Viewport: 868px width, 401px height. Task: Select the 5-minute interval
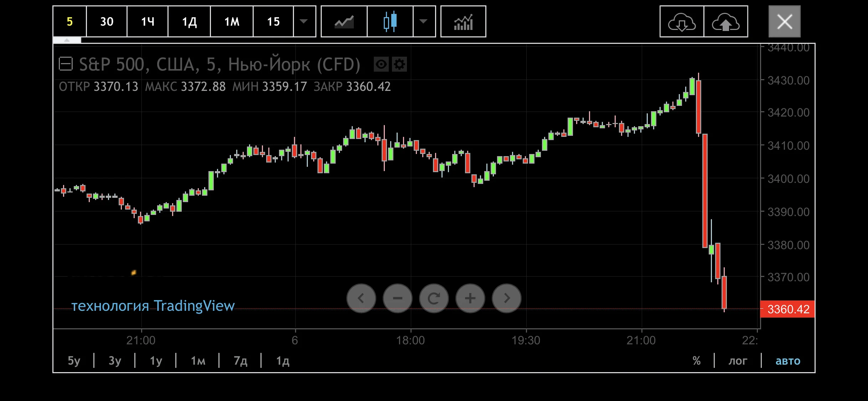70,21
